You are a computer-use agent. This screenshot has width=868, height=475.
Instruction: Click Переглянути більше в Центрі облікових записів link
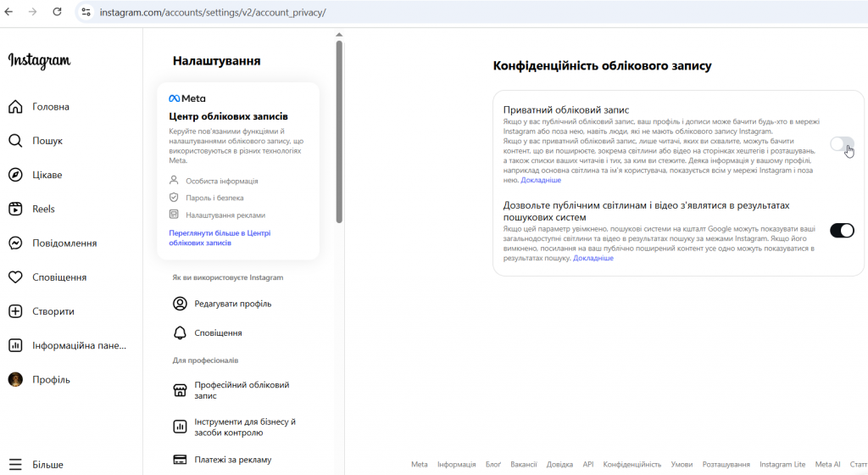pyautogui.click(x=220, y=237)
